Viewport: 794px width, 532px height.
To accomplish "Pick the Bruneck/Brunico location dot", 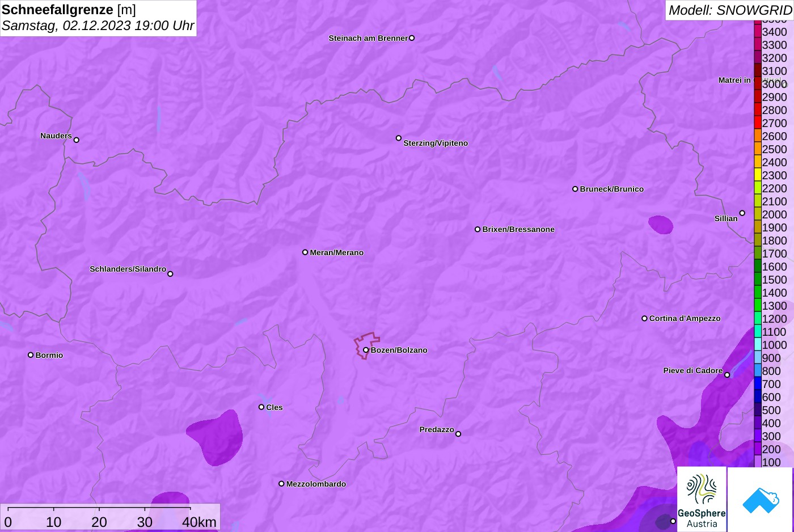I will [x=575, y=189].
